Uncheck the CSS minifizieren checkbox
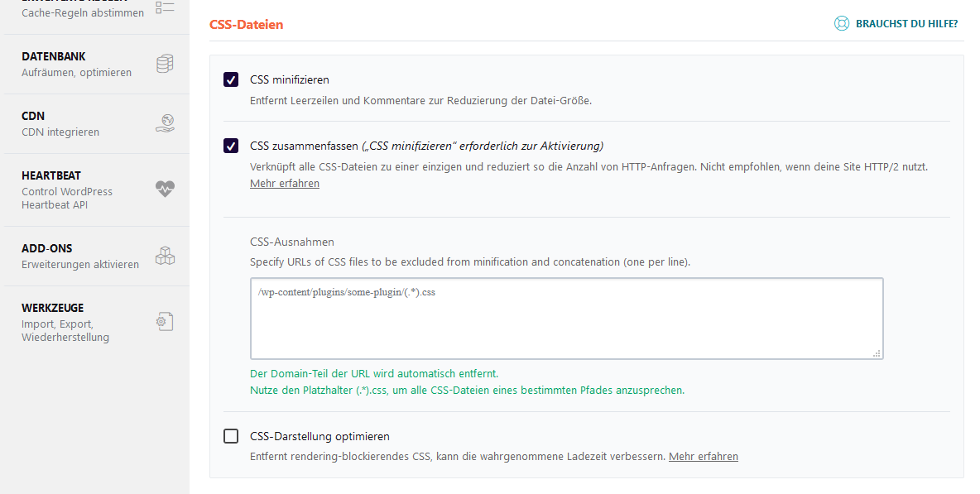Viewport: 980px width, 494px height. pyautogui.click(x=231, y=80)
